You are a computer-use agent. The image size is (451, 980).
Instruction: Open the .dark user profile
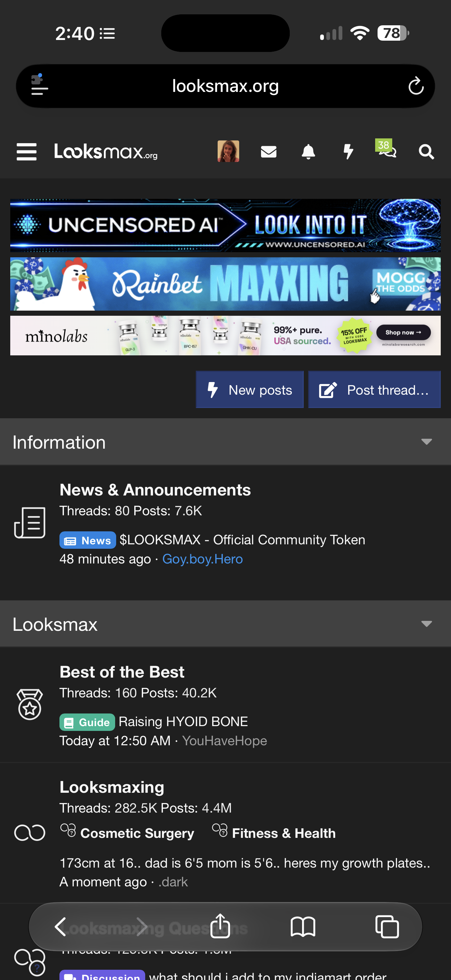tap(173, 882)
